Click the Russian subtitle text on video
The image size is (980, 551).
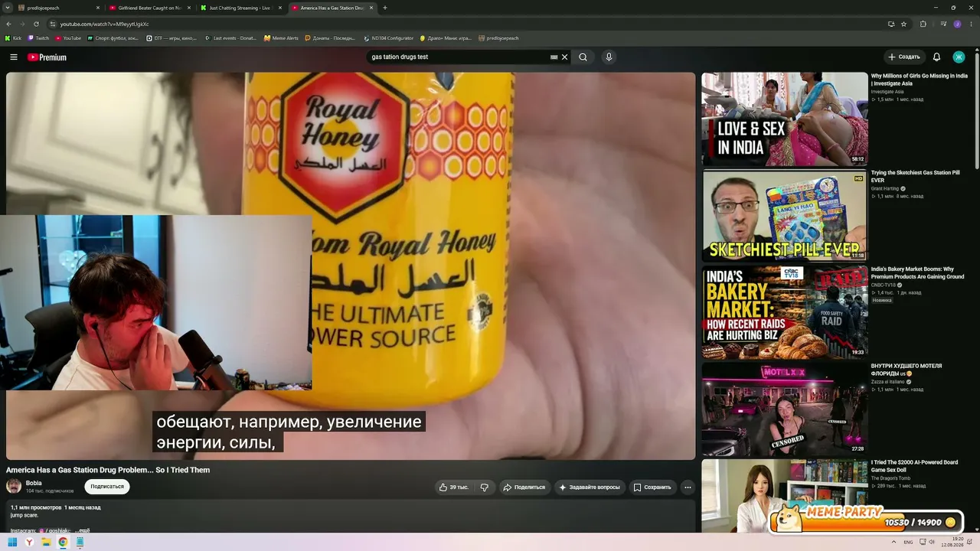coord(289,432)
